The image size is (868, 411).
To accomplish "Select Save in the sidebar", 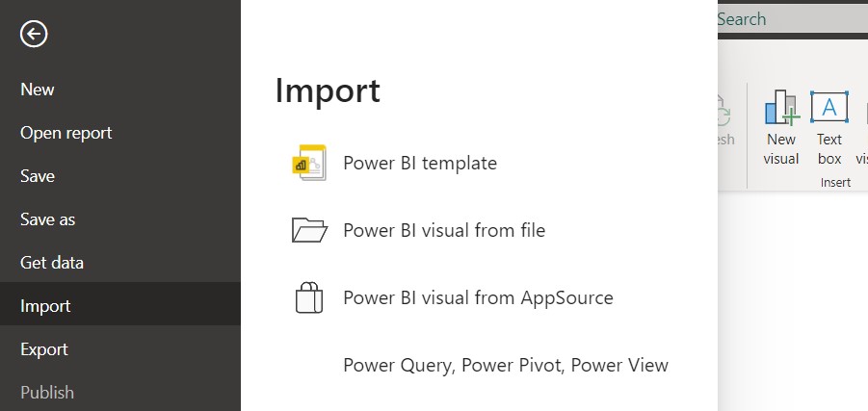I will tap(37, 176).
